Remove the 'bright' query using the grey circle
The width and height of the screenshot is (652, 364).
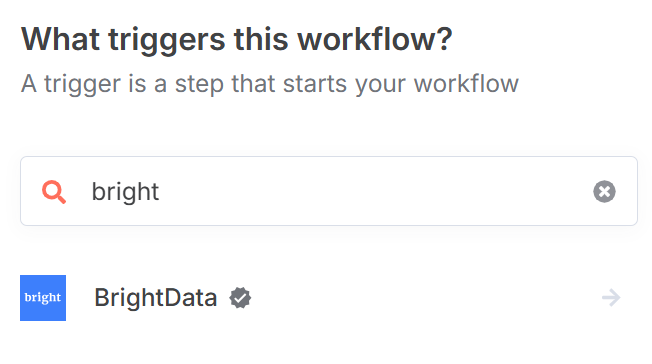tap(604, 191)
